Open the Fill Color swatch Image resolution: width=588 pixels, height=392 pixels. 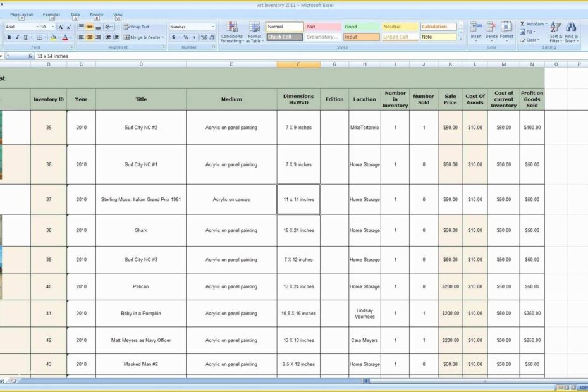click(54, 37)
